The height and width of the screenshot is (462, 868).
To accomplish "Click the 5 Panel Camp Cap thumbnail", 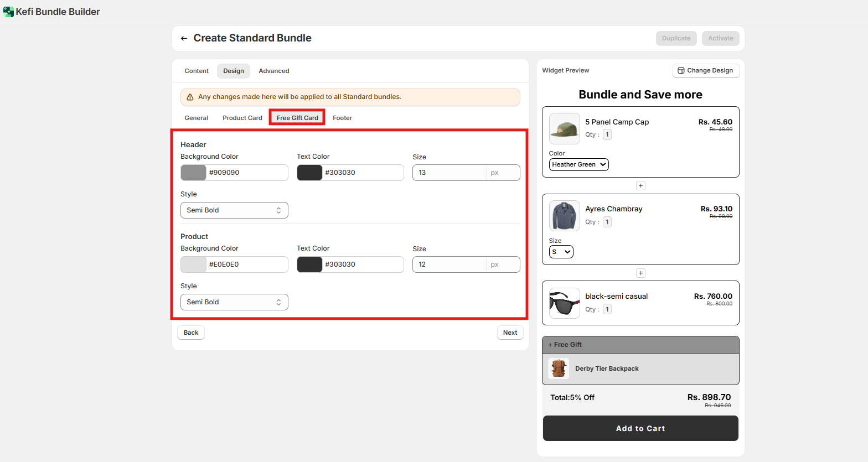I will point(564,128).
